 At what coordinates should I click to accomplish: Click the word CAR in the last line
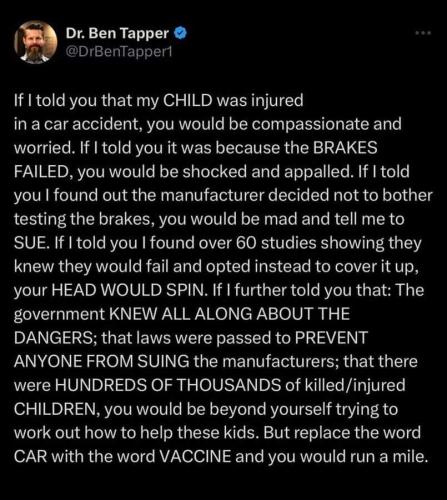[31, 456]
